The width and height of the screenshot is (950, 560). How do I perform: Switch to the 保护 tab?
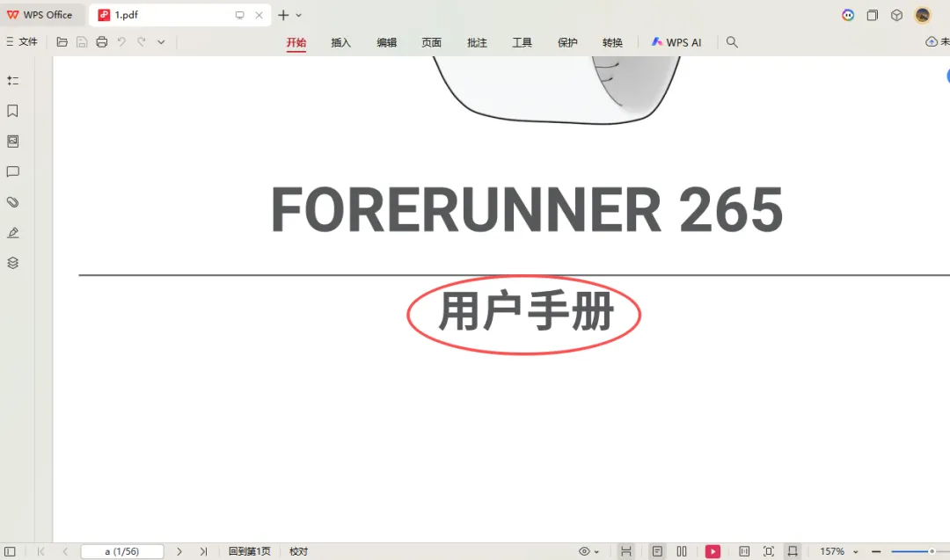coord(567,42)
